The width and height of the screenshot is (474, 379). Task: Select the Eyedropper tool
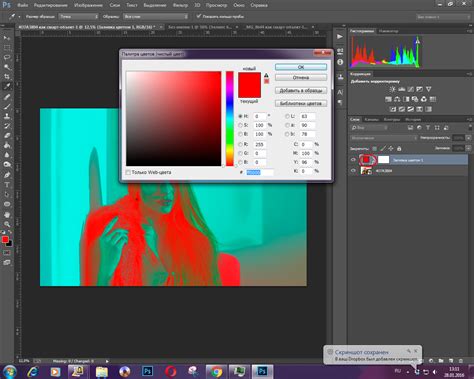pos(7,86)
